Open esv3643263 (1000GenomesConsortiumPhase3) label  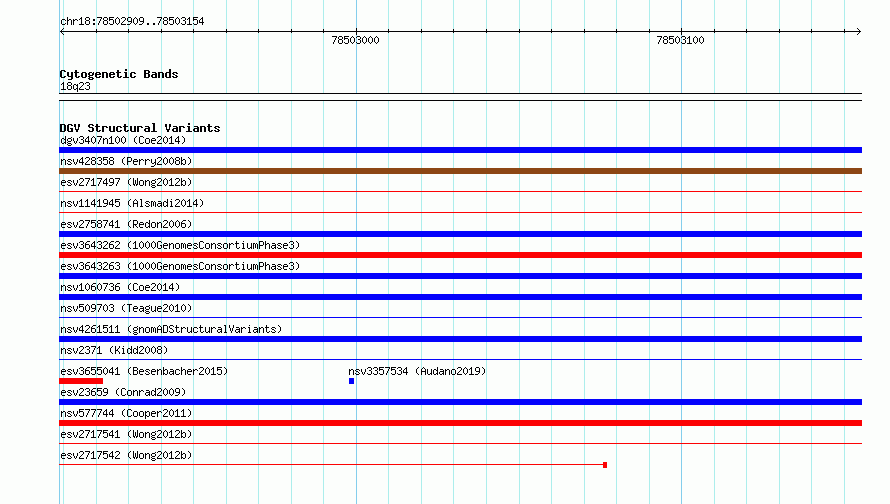point(180,266)
